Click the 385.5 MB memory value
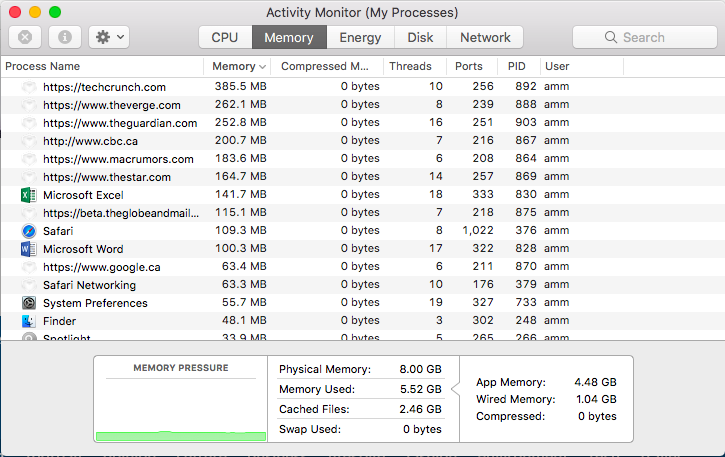The height and width of the screenshot is (457, 725). tap(240, 86)
